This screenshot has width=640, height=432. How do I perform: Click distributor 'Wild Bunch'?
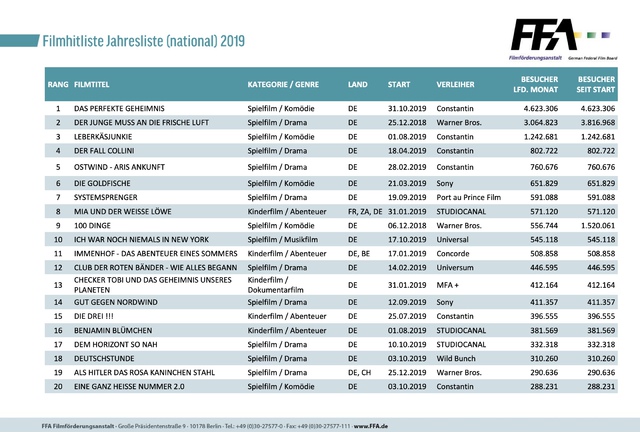(x=456, y=359)
